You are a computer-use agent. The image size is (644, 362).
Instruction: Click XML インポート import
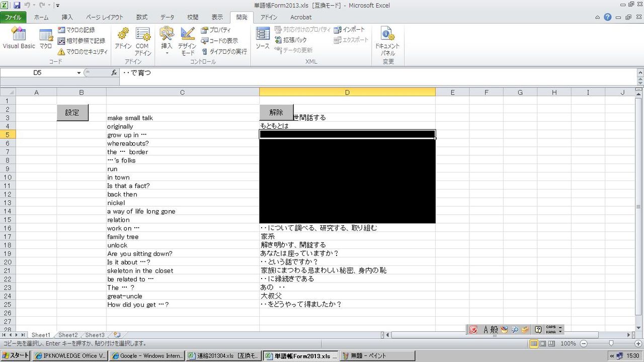click(x=349, y=30)
